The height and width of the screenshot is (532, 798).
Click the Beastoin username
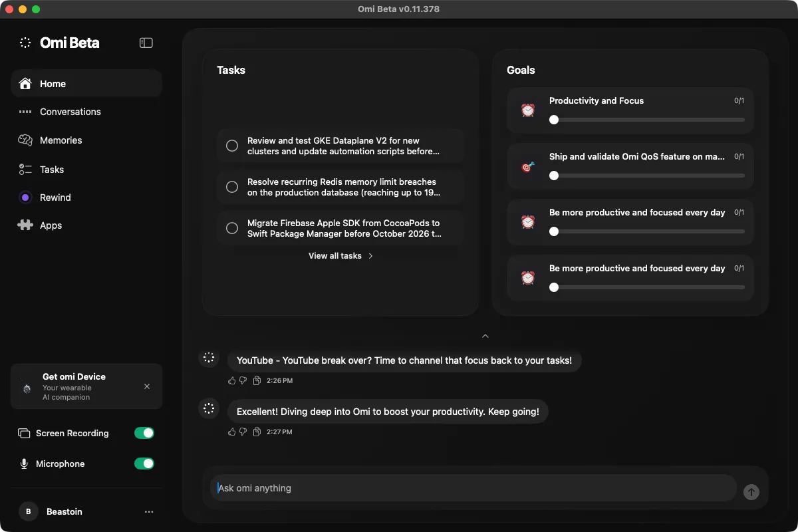pyautogui.click(x=65, y=511)
